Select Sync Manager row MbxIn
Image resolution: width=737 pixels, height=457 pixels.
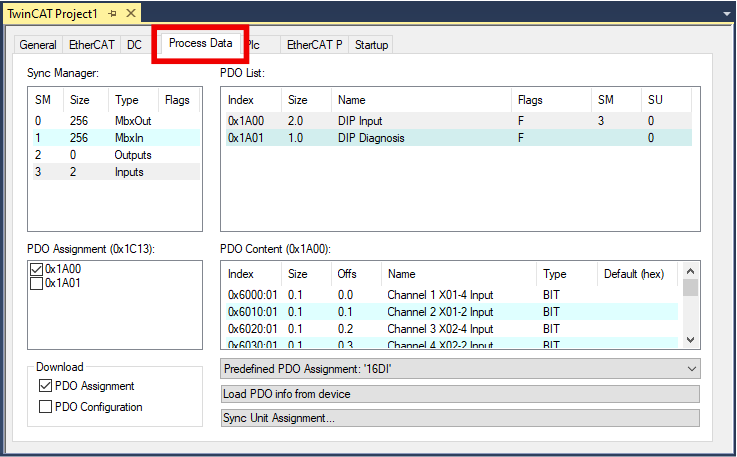click(x=116, y=138)
